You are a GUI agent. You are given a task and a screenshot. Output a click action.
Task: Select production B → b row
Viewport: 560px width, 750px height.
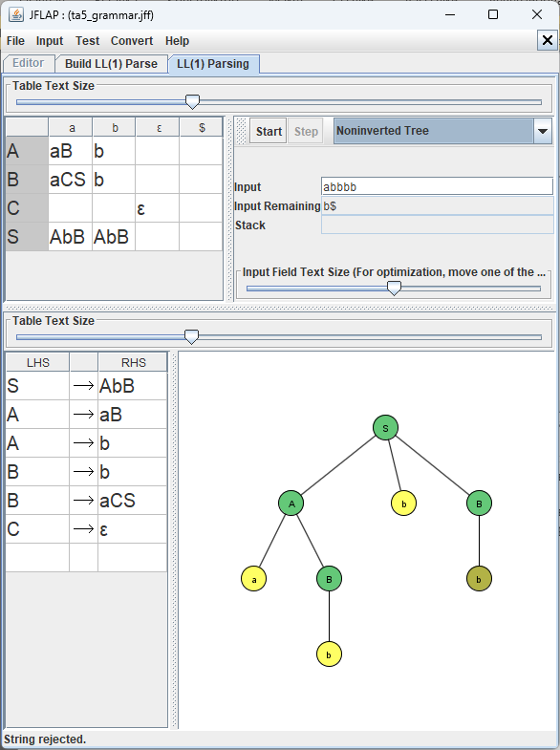87,472
